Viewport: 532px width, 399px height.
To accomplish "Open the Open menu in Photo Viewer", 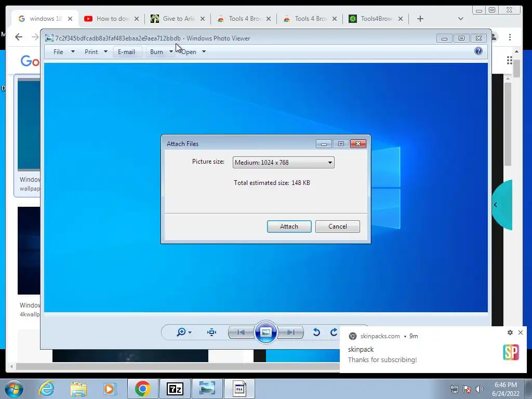I will (x=189, y=51).
